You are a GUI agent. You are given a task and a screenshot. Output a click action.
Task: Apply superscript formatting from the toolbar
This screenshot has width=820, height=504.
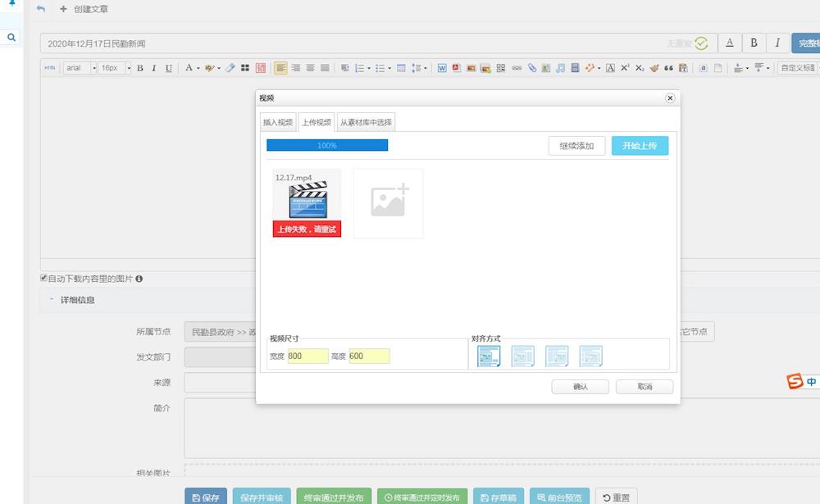tap(625, 68)
